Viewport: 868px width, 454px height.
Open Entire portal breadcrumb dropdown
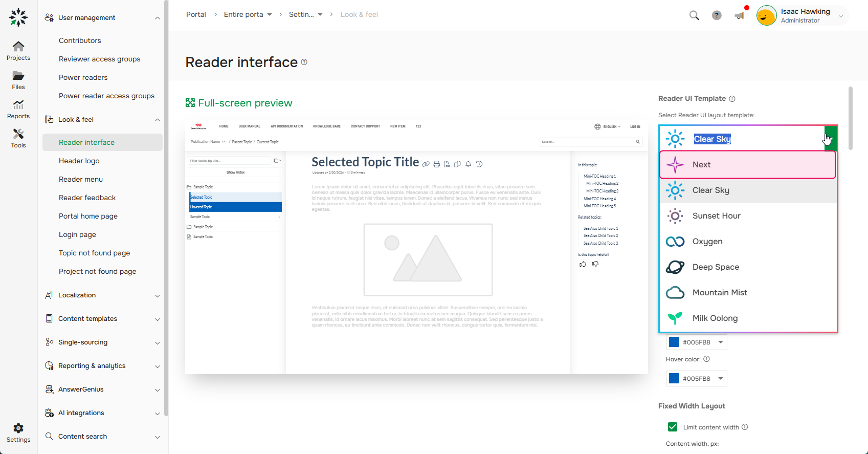click(x=270, y=14)
